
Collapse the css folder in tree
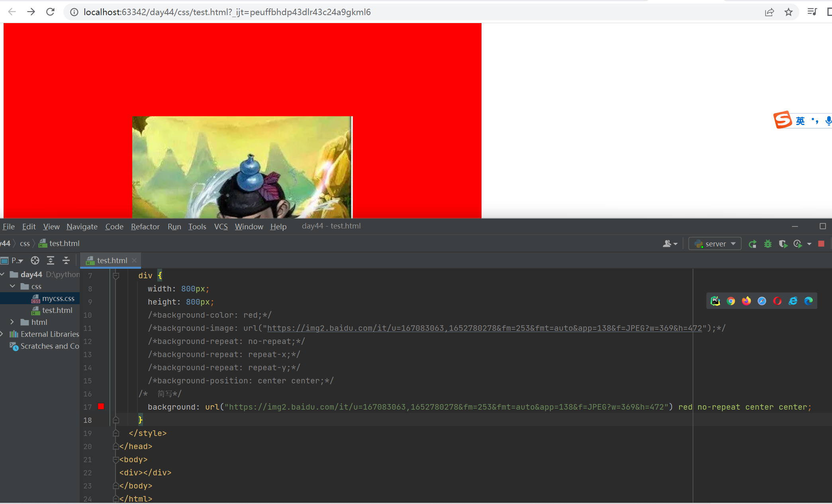(12, 286)
